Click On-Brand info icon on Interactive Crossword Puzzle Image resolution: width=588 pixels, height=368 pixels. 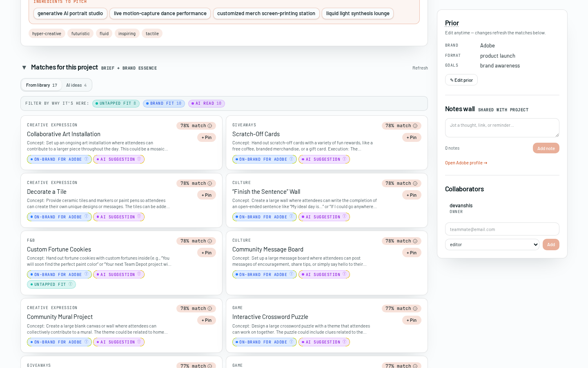(x=292, y=342)
